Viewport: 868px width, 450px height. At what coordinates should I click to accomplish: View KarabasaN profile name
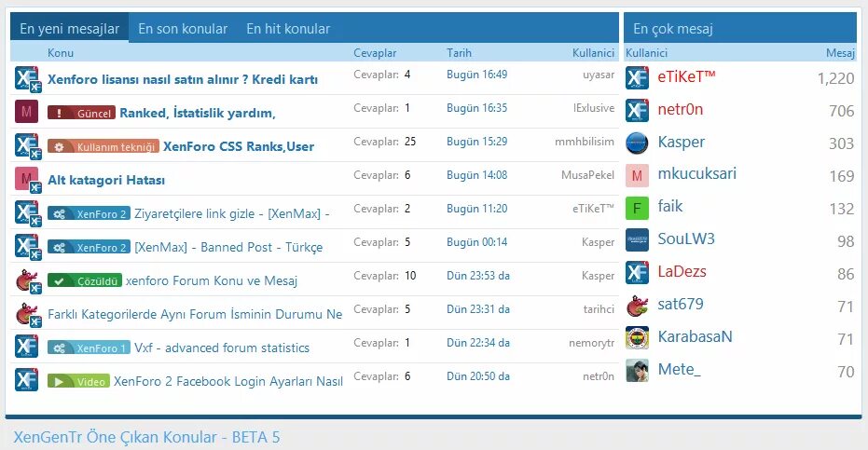pyautogui.click(x=696, y=336)
